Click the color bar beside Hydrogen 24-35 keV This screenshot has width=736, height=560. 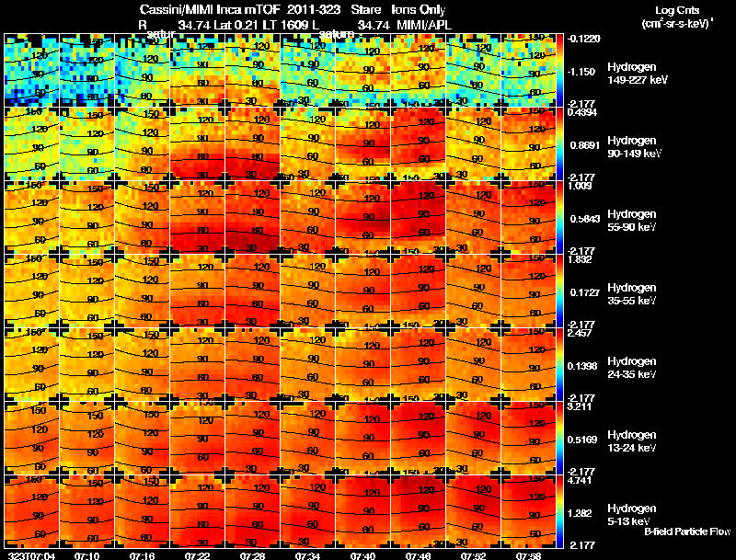pos(559,365)
